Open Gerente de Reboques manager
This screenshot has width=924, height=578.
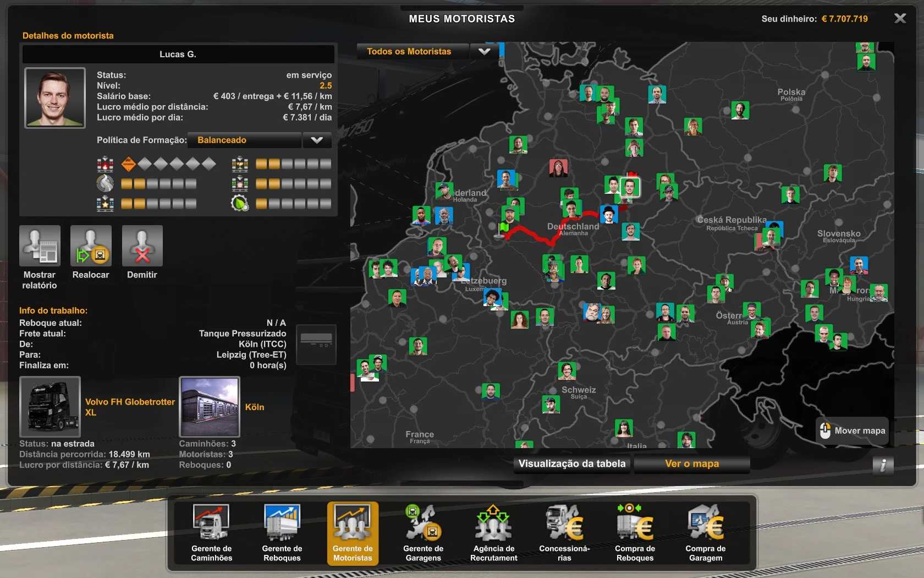click(x=282, y=532)
